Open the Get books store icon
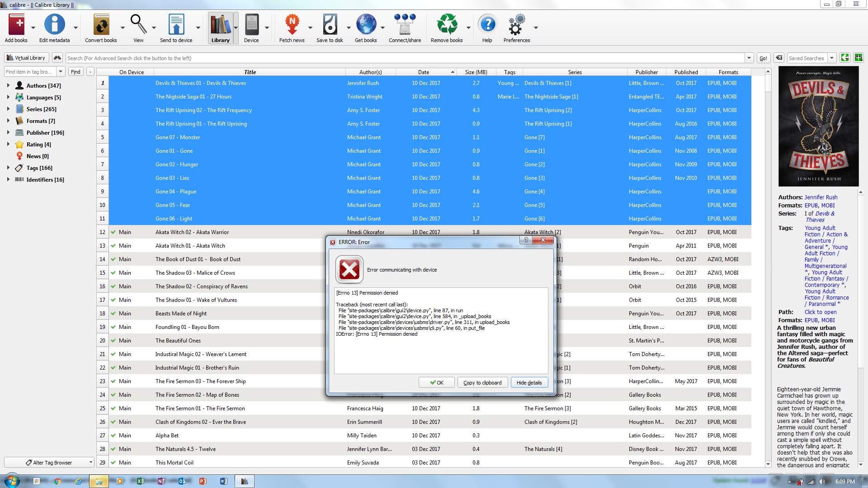This screenshot has height=488, width=868. pyautogui.click(x=366, y=25)
